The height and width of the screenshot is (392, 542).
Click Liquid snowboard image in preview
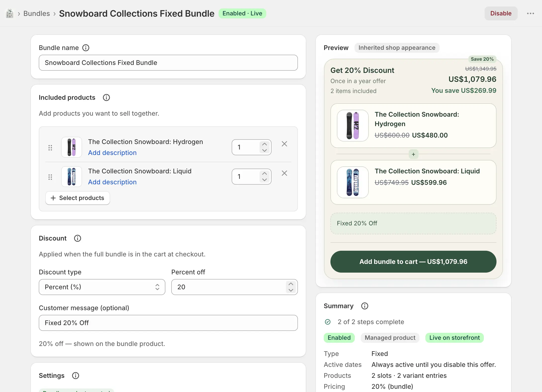(x=353, y=182)
